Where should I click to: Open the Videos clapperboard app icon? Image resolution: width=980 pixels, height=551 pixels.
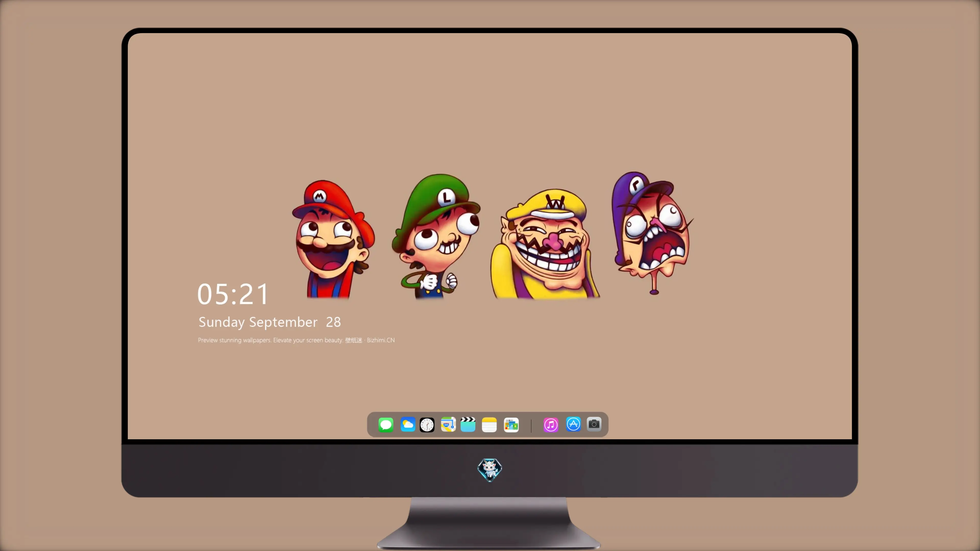pyautogui.click(x=468, y=424)
